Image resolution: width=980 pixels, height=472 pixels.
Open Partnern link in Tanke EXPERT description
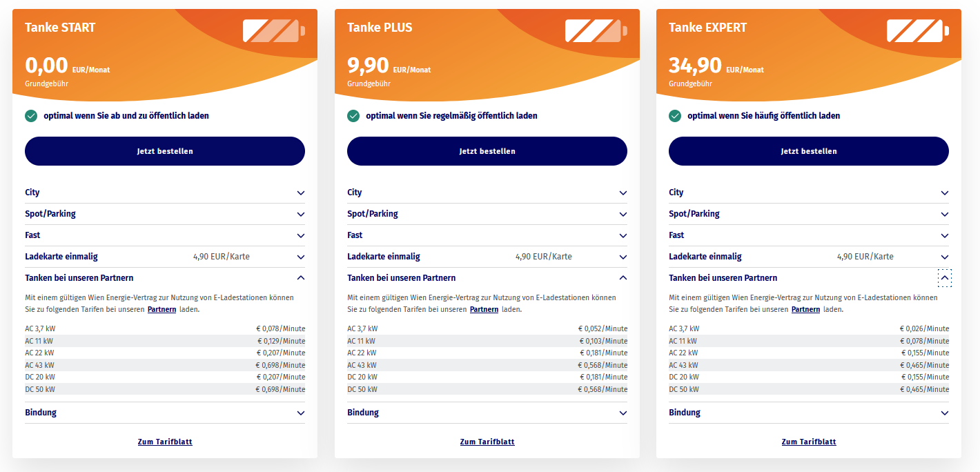(805, 310)
